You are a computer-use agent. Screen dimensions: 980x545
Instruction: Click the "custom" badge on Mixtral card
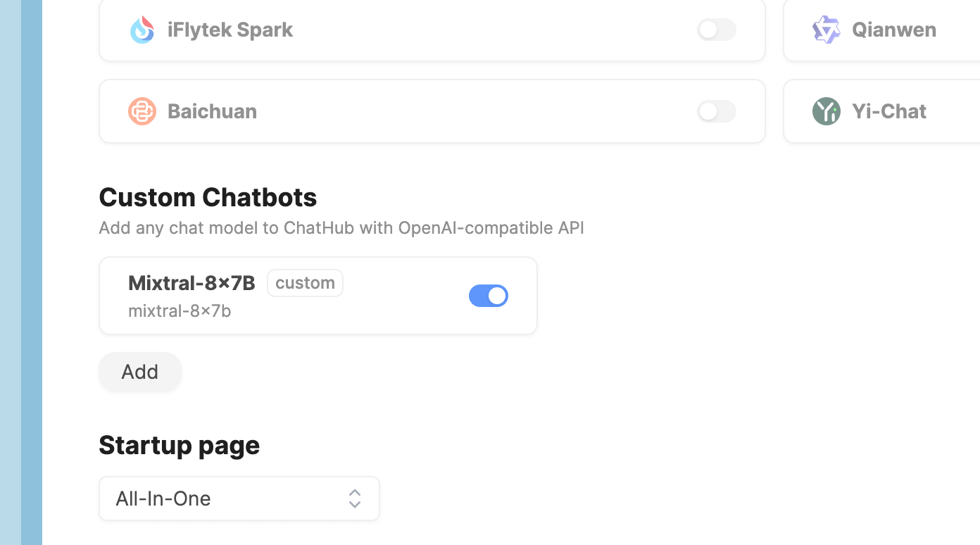click(305, 283)
